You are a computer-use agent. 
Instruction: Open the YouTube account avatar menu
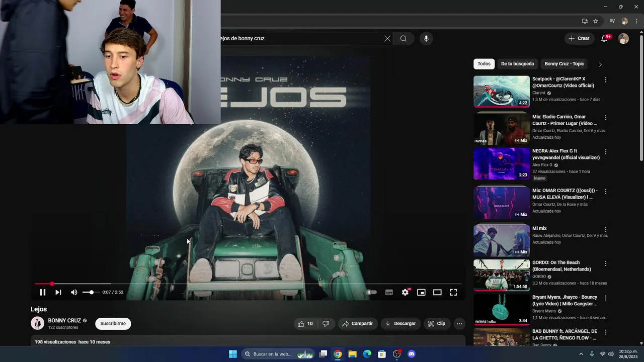point(623,39)
